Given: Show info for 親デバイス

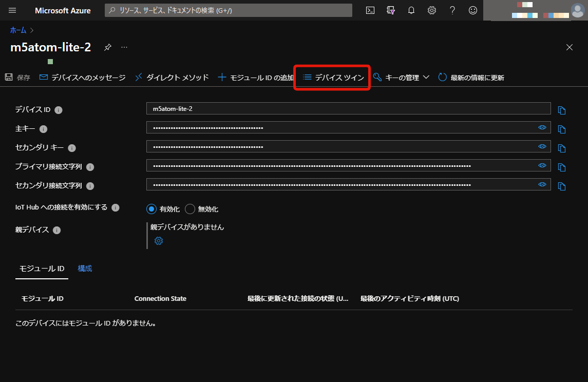Looking at the screenshot, I should [56, 230].
